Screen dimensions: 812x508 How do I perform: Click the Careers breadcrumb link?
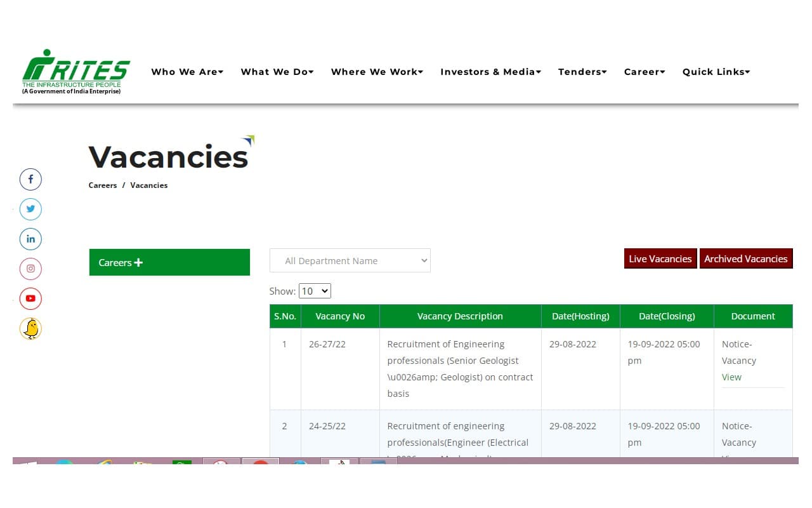[x=103, y=185]
